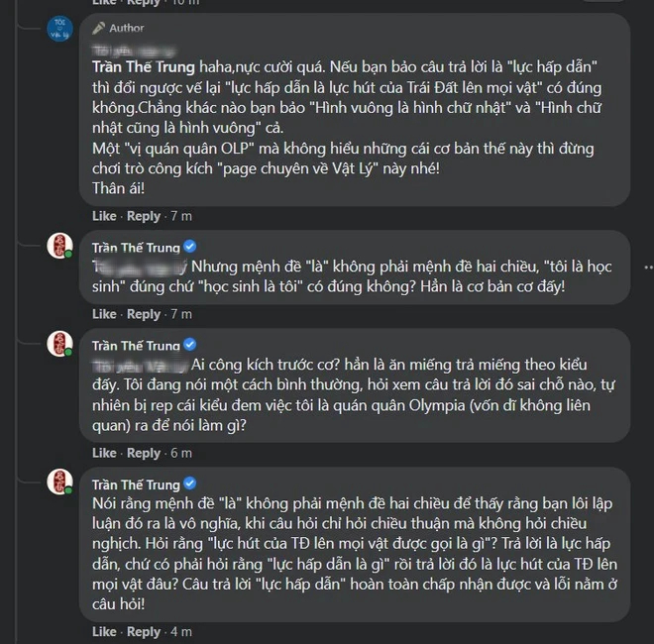
Task: Click verified badge on the "Nói rằng mệnh đề" comment
Action: click(189, 484)
